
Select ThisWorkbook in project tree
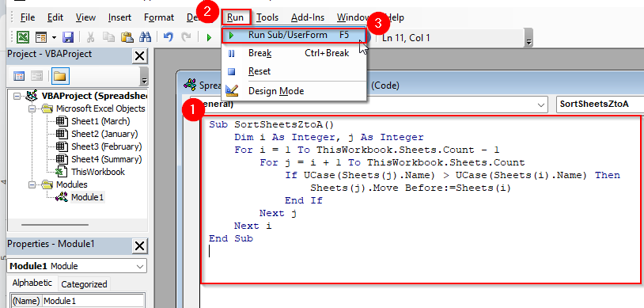pos(98,172)
